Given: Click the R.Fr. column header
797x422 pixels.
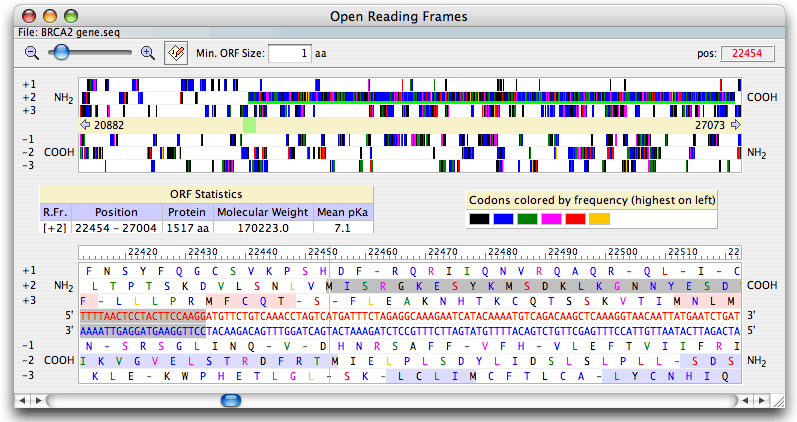Looking at the screenshot, I should click(x=55, y=212).
